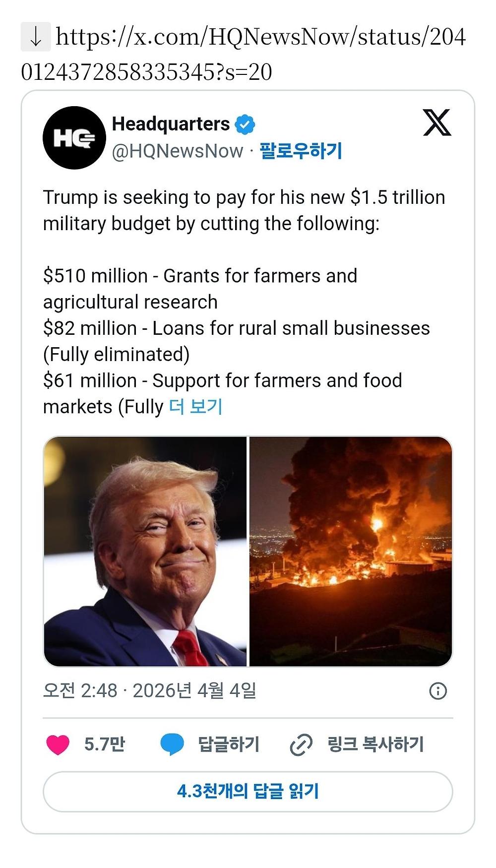Click the 링크 복사하기 copy link label
This screenshot has width=496, height=868.
[x=375, y=744]
